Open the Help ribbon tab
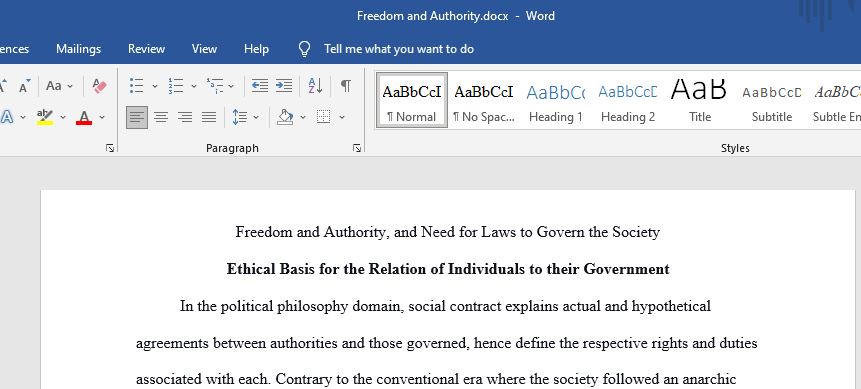 click(x=256, y=49)
